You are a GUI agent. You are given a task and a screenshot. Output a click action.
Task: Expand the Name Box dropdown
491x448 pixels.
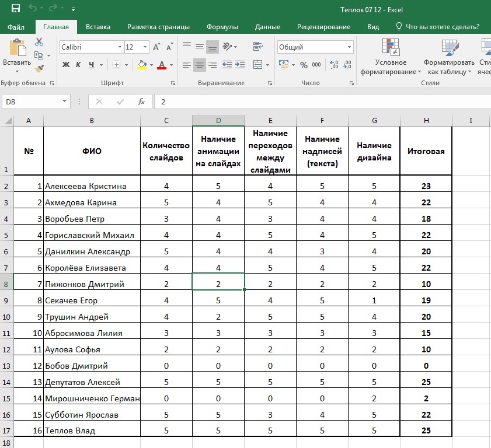click(64, 101)
